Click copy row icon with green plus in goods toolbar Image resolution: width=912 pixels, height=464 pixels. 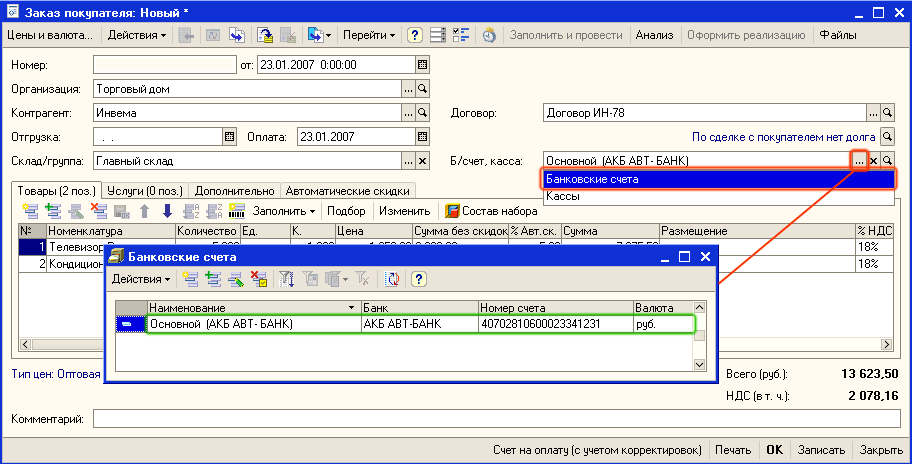(x=54, y=211)
